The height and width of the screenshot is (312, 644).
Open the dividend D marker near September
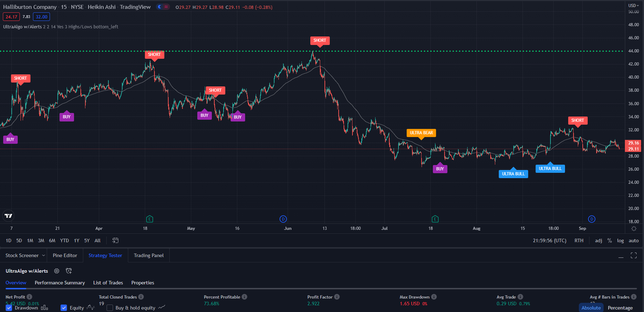point(591,219)
